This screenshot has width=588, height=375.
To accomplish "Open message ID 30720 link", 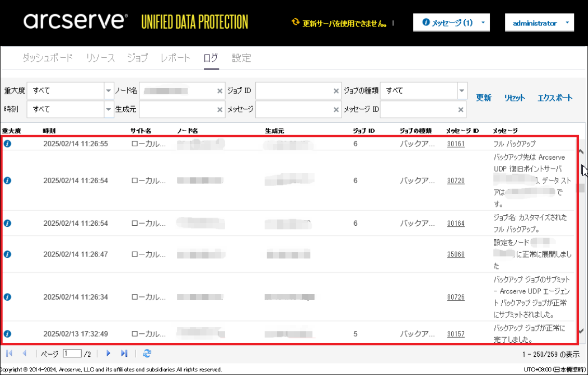I will [455, 180].
